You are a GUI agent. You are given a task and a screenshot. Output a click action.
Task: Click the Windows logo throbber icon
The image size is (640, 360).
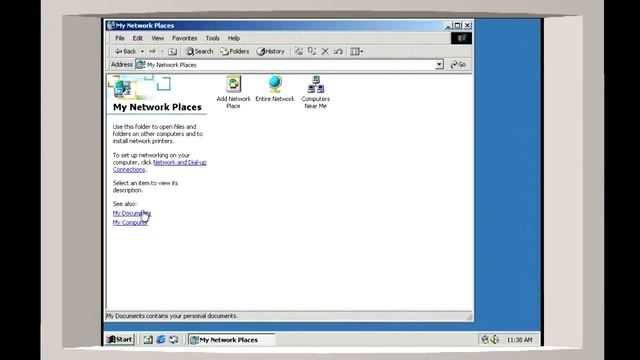(461, 38)
